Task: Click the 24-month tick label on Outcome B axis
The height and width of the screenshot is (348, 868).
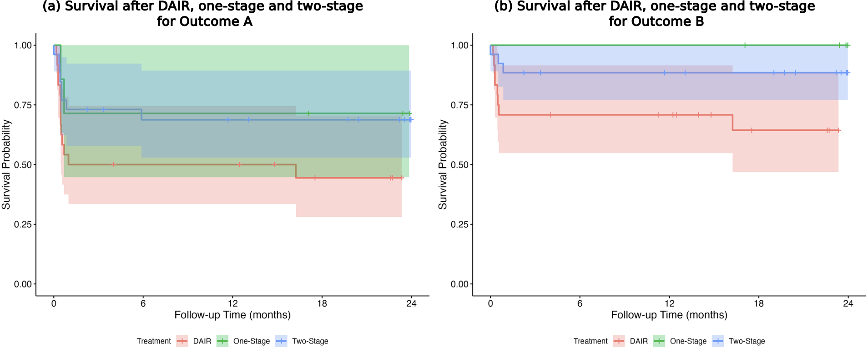Action: click(848, 303)
